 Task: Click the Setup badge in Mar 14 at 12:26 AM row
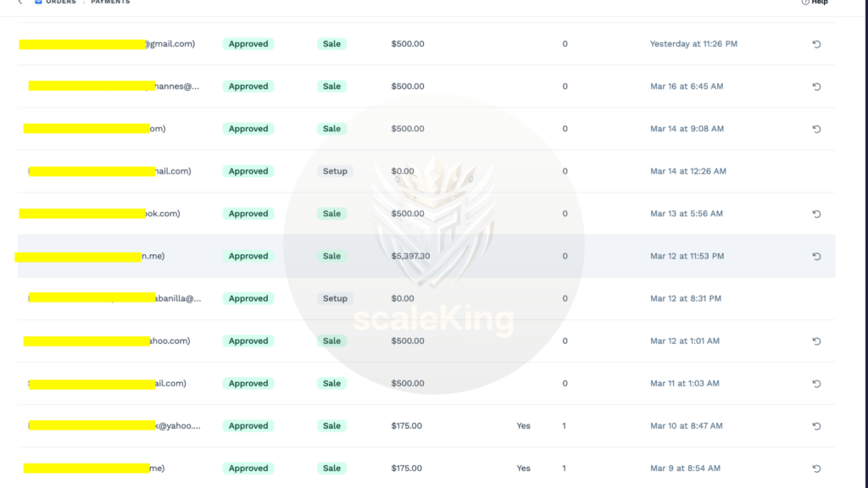(335, 171)
